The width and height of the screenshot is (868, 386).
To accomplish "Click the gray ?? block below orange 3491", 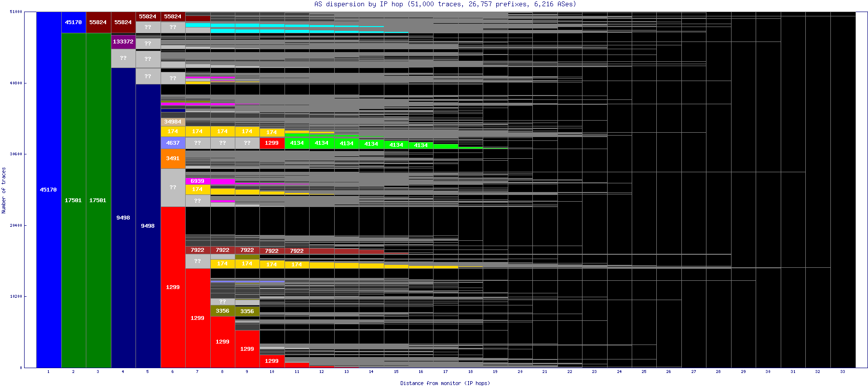I will 173,187.
